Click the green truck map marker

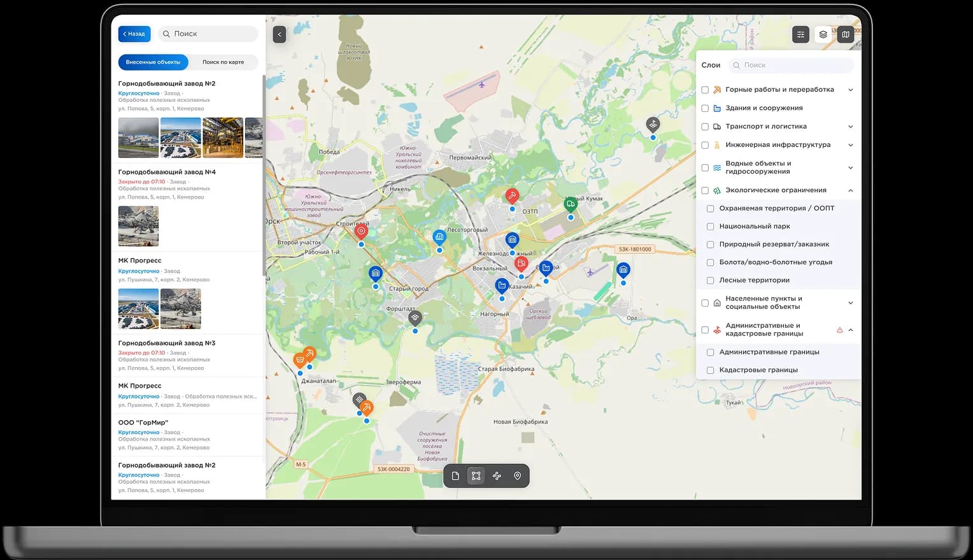tap(571, 204)
